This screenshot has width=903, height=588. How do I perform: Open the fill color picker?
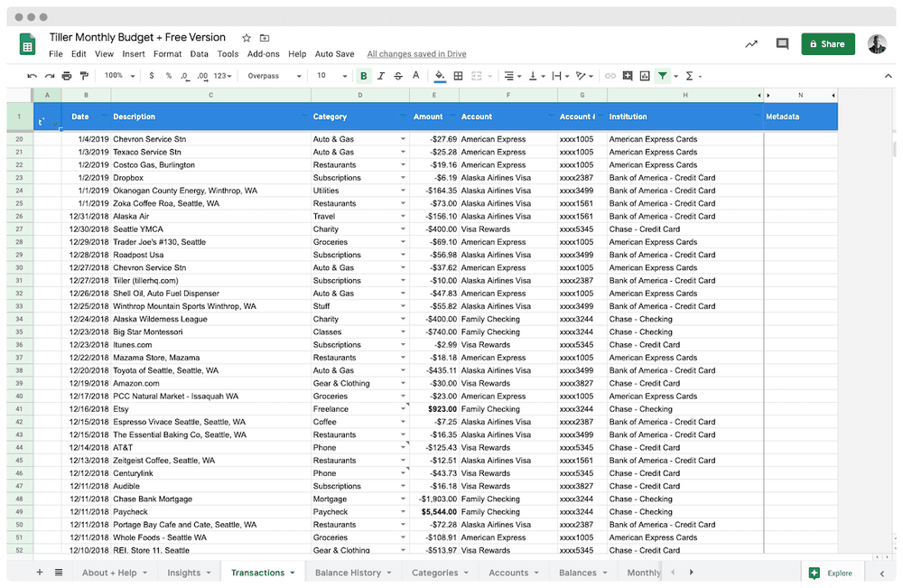440,76
